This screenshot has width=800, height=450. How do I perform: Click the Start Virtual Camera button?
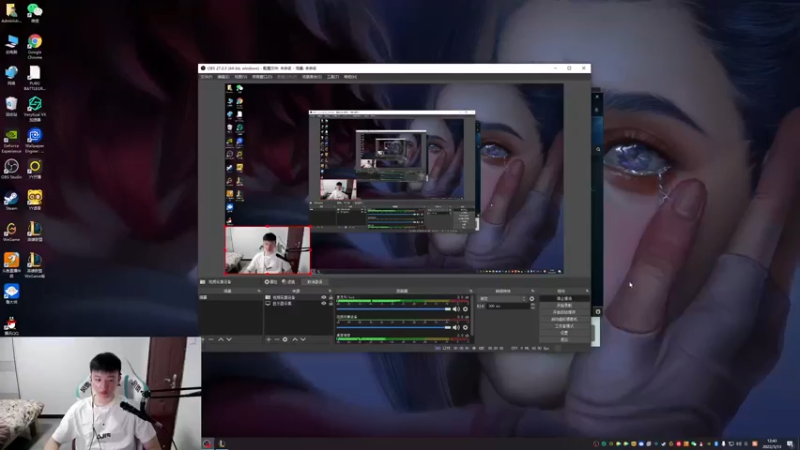[564, 319]
